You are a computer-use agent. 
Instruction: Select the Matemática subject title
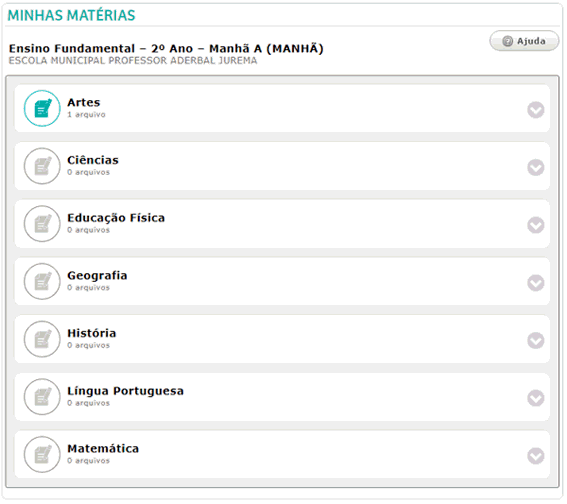103,449
